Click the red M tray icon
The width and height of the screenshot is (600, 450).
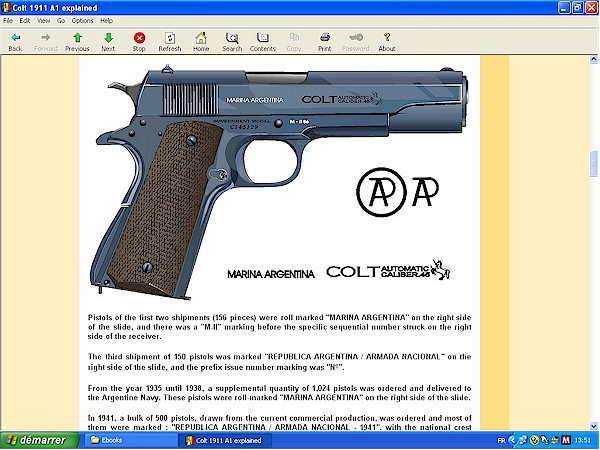click(566, 440)
